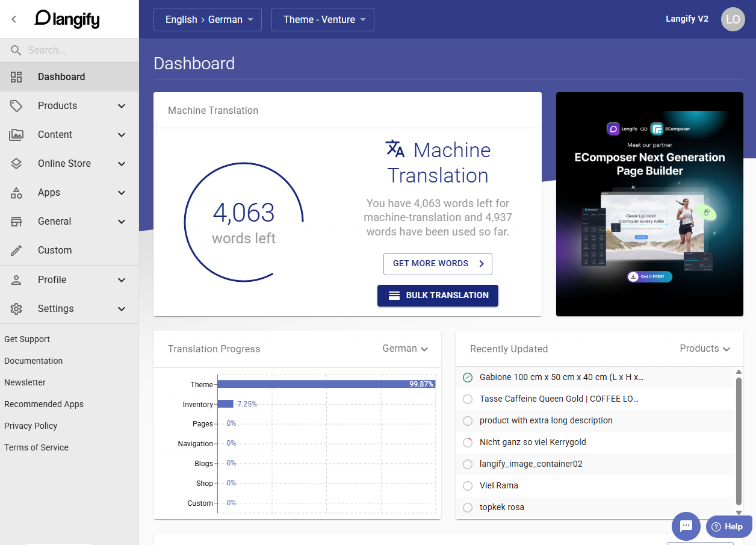Click the Recently Updated list scrollbar
756x545 pixels.
739,441
